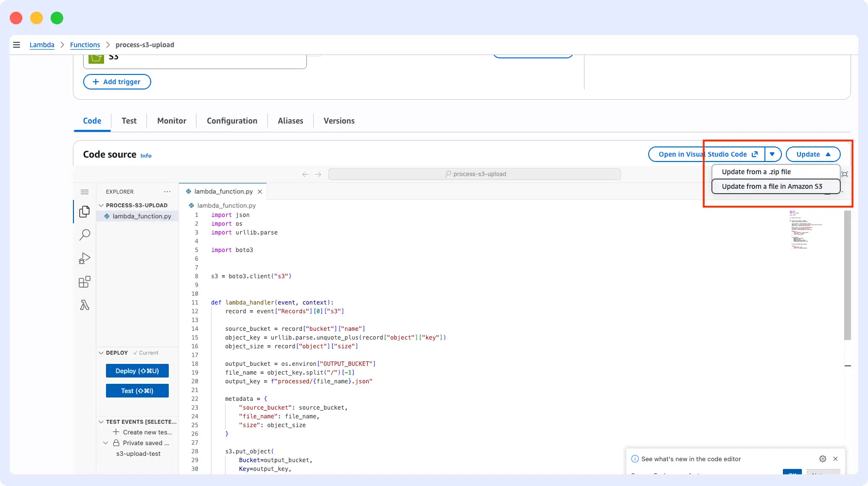Image resolution: width=868 pixels, height=486 pixels.
Task: Open the Configuration tab
Action: click(x=232, y=121)
